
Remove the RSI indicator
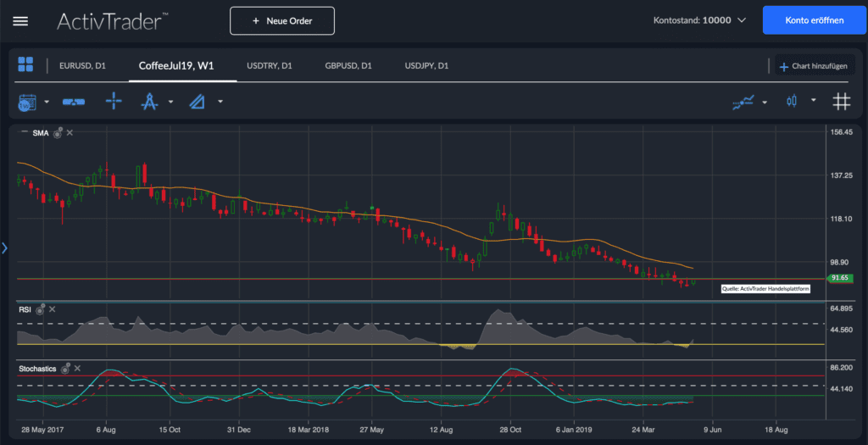[x=52, y=309]
